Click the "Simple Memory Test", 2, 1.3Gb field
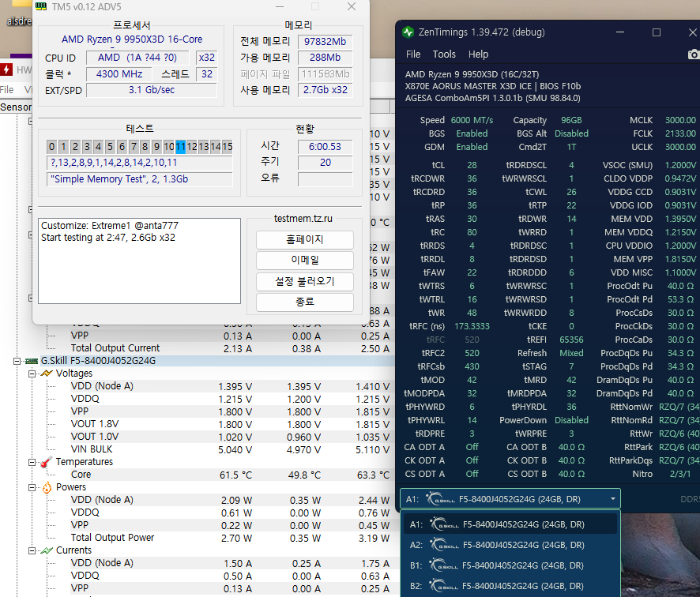Screen dimensions: 700x597 click(x=139, y=179)
